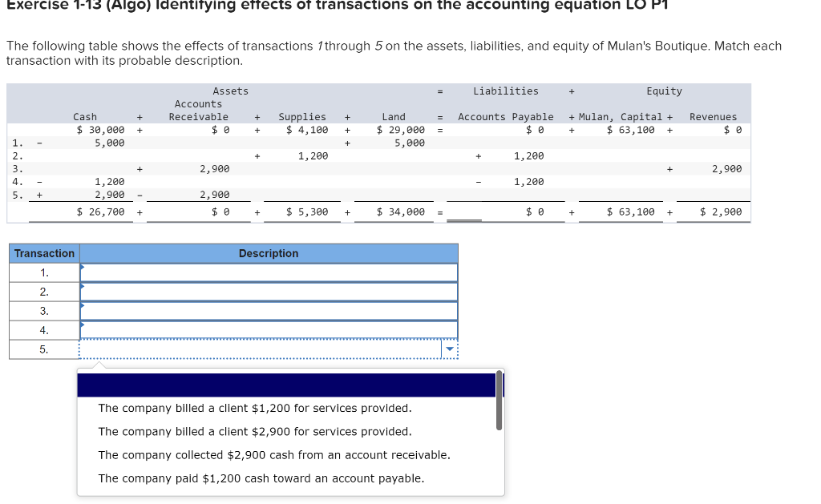Click the Mulan, Capital beginning balance $ 63,100
This screenshot has width=821, height=504.
click(630, 130)
